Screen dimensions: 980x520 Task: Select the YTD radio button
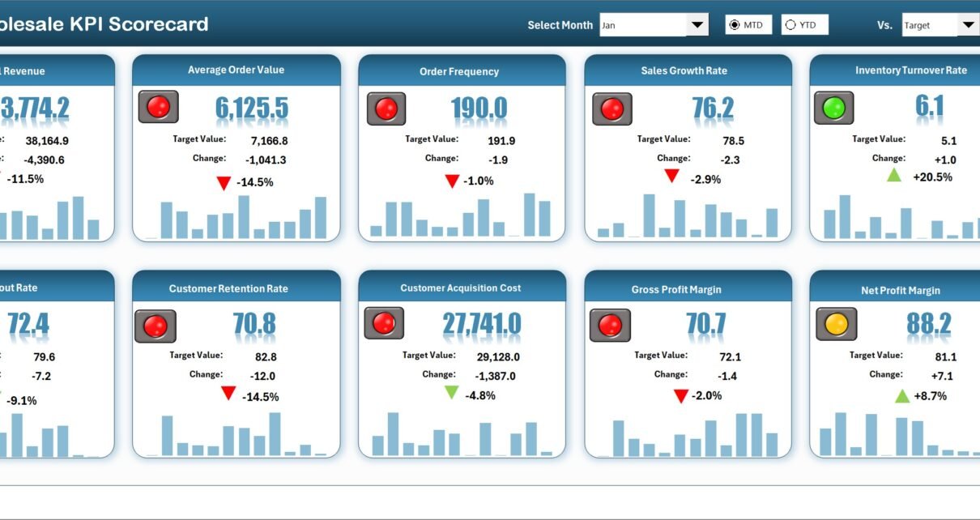[790, 25]
